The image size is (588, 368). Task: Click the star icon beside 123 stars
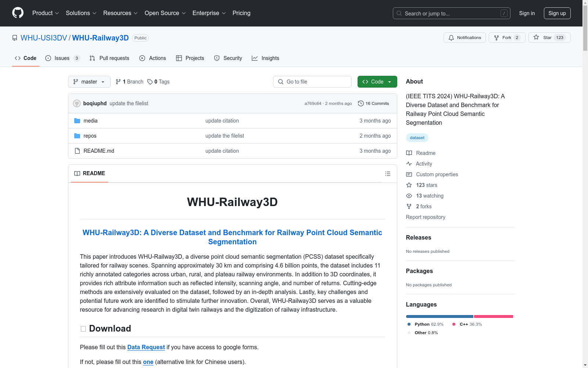tap(409, 185)
